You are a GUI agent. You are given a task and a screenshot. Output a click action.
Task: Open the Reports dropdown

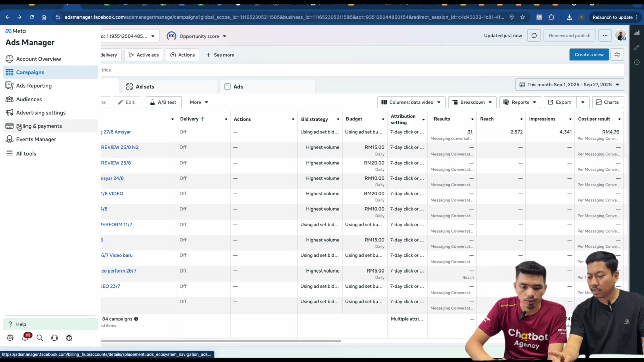coord(520,102)
